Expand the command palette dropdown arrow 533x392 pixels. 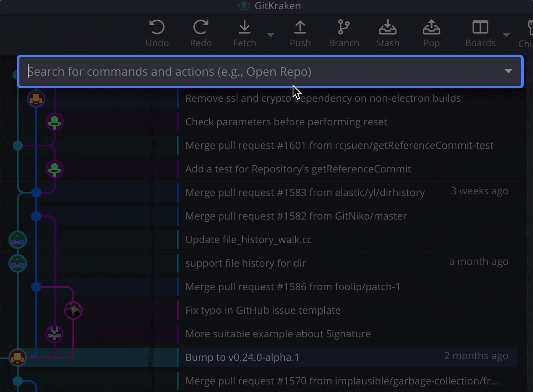509,71
